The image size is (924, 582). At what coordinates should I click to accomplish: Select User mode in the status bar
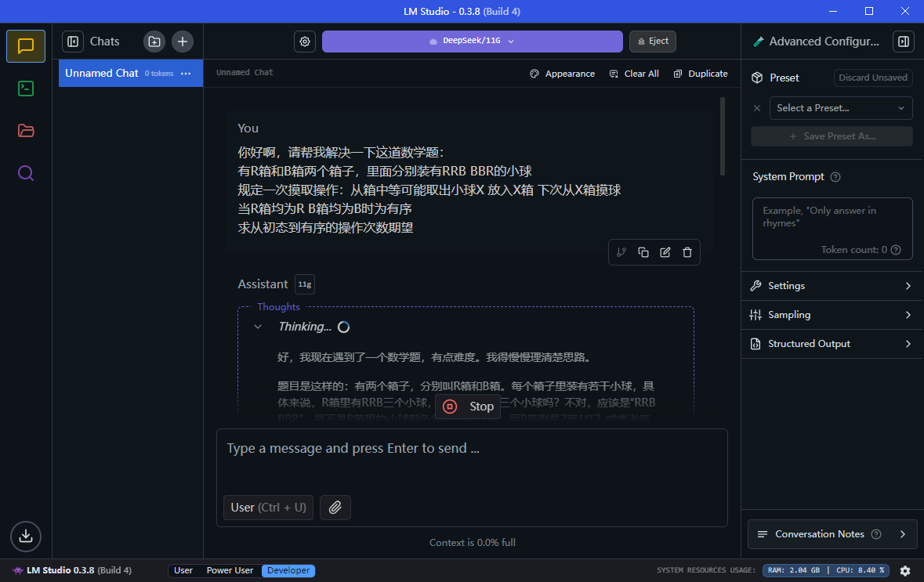point(183,570)
